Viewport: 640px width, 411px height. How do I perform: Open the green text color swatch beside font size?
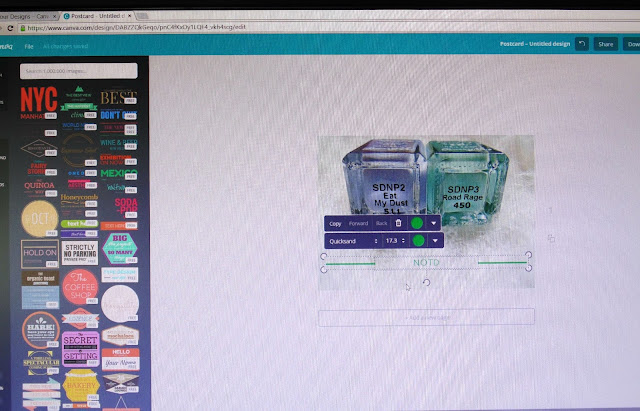[418, 240]
